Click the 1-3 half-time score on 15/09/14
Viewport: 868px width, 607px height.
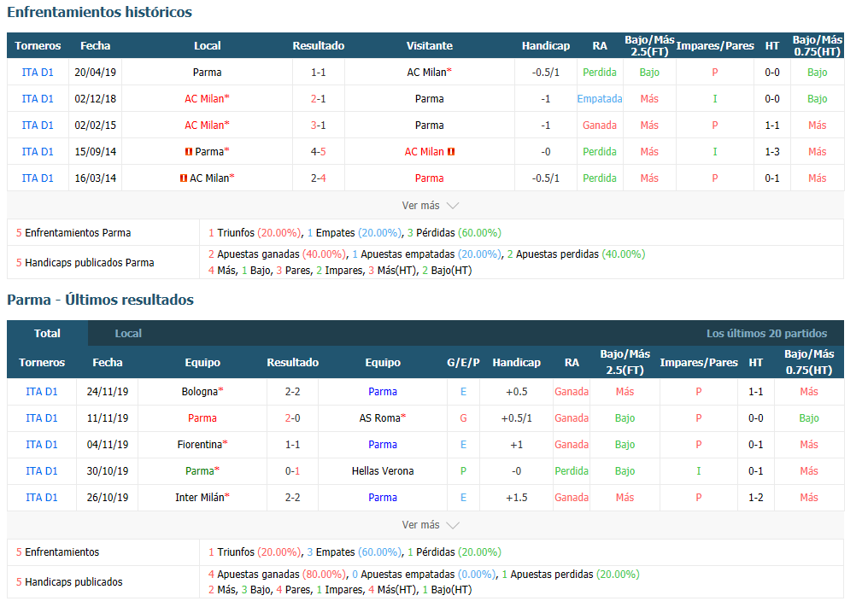(772, 152)
